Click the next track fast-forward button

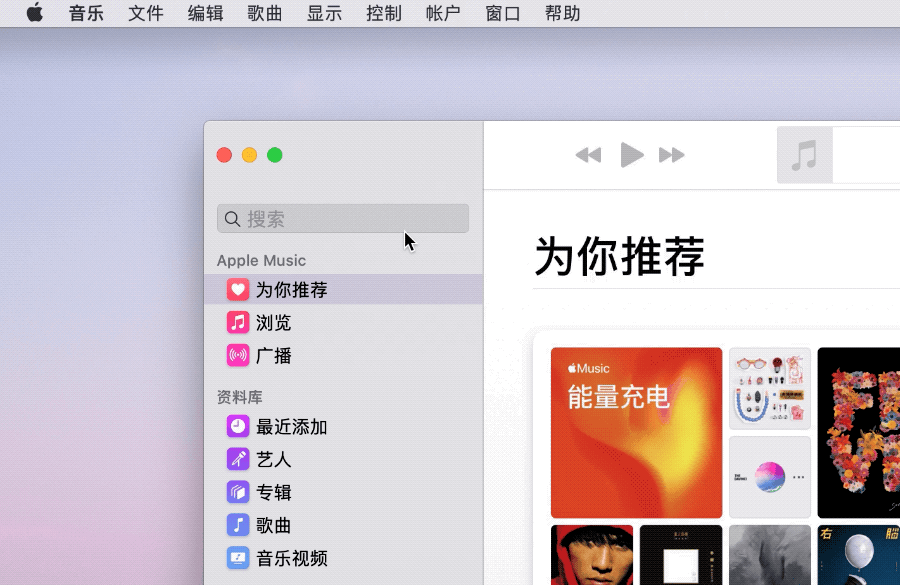click(672, 155)
